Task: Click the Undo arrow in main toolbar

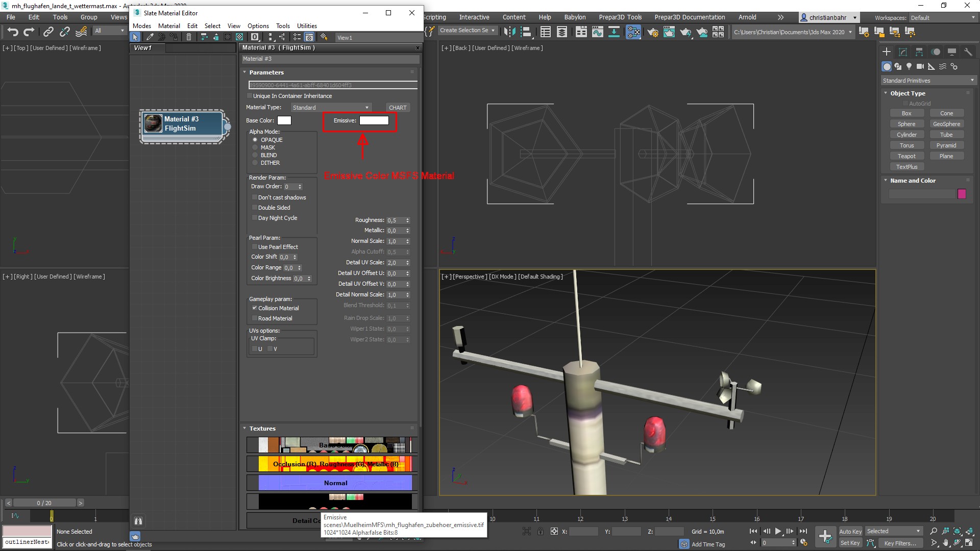Action: point(13,32)
